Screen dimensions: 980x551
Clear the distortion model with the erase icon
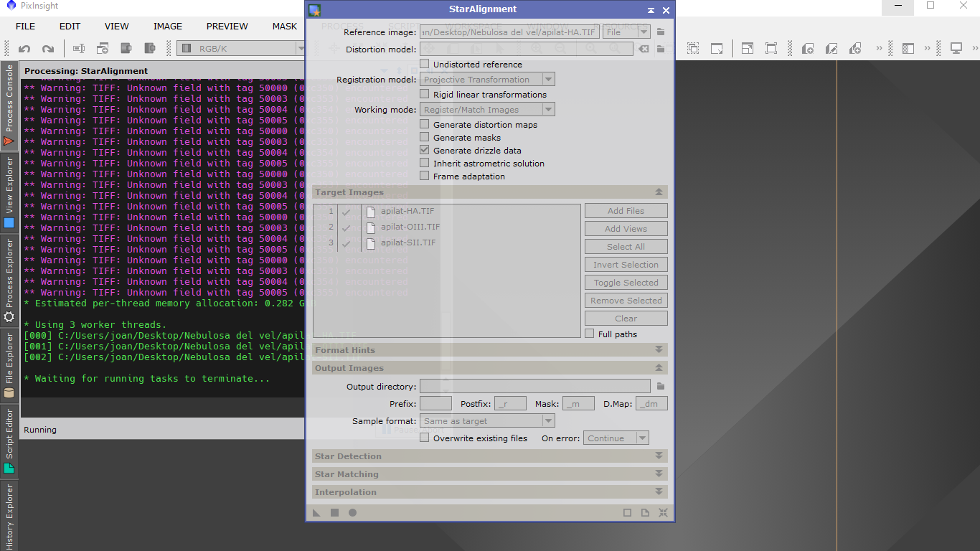pos(644,49)
